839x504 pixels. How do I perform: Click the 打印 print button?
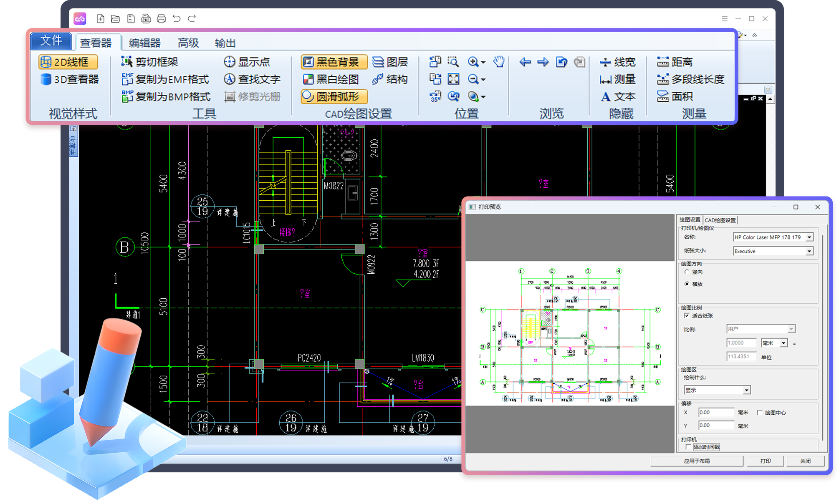tap(765, 461)
